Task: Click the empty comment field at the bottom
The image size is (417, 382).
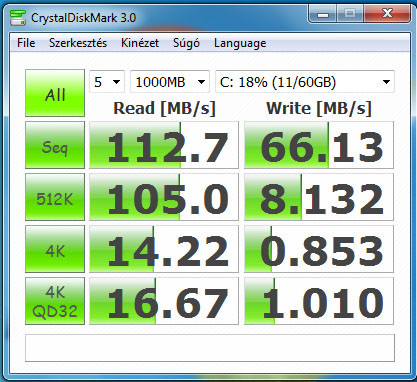Action: pyautogui.click(x=210, y=348)
